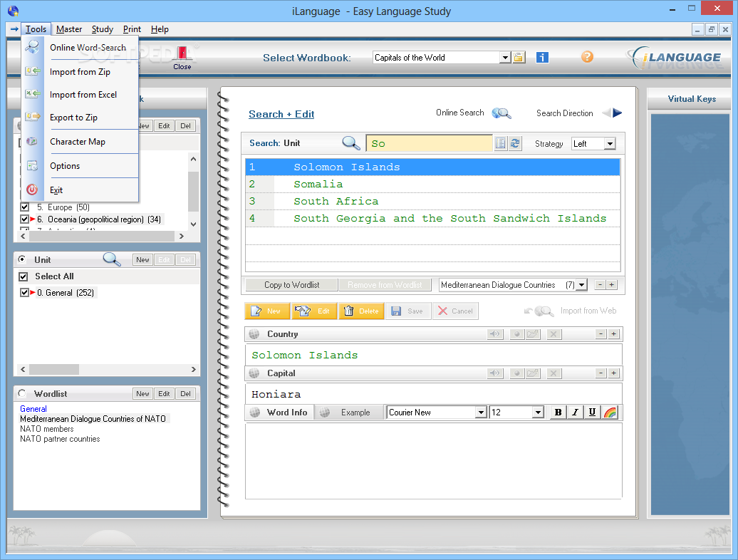This screenshot has width=738, height=560.
Task: Play Capital audio speaker icon
Action: [495, 373]
